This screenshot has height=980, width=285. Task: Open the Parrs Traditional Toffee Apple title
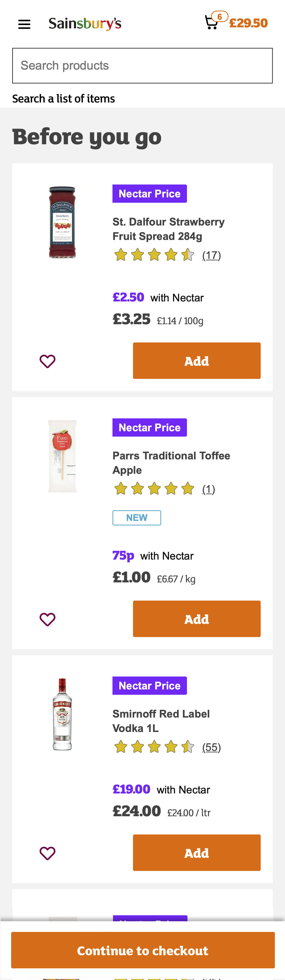coord(171,463)
